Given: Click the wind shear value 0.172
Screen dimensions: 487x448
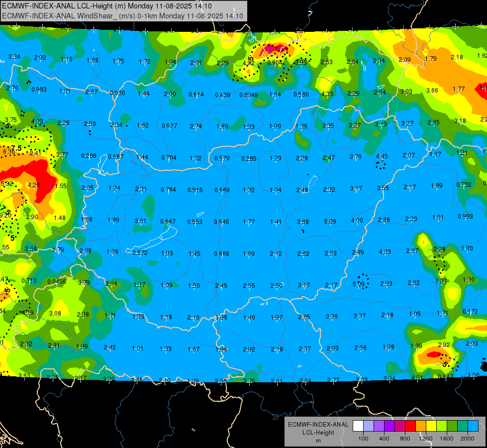Looking at the screenshot, I should (470, 312).
